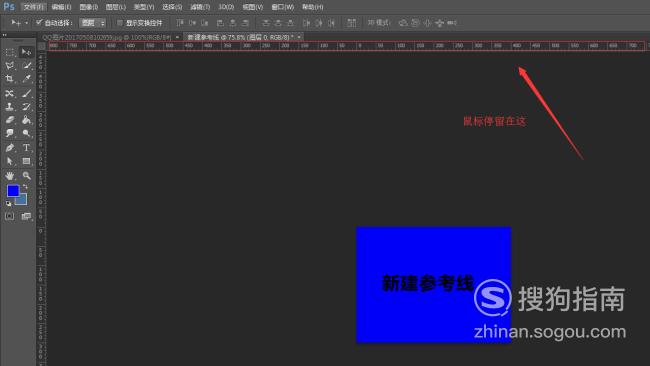Screen dimensions: 650x366
Task: Open the 视图(V) menu
Action: tap(252, 7)
